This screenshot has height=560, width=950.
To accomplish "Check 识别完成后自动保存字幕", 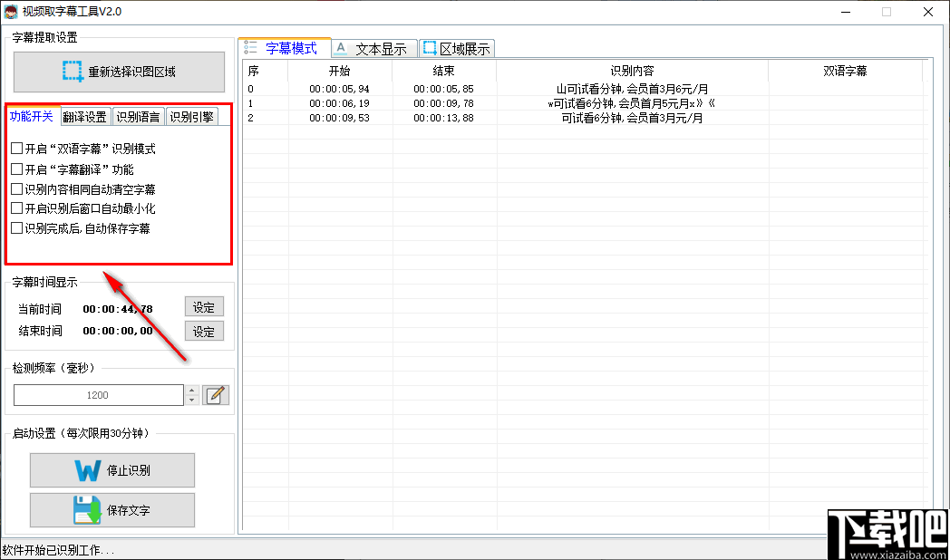I will coord(15,229).
